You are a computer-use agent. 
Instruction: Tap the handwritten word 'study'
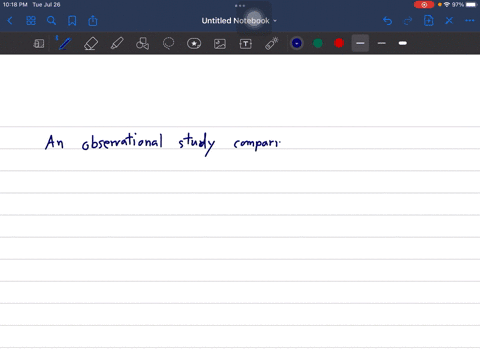pyautogui.click(x=196, y=144)
